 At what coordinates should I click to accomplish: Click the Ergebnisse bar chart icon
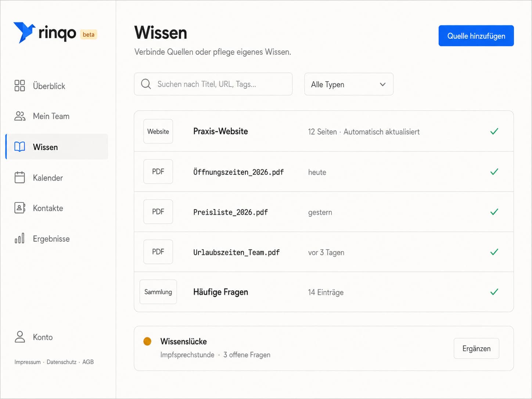point(19,238)
